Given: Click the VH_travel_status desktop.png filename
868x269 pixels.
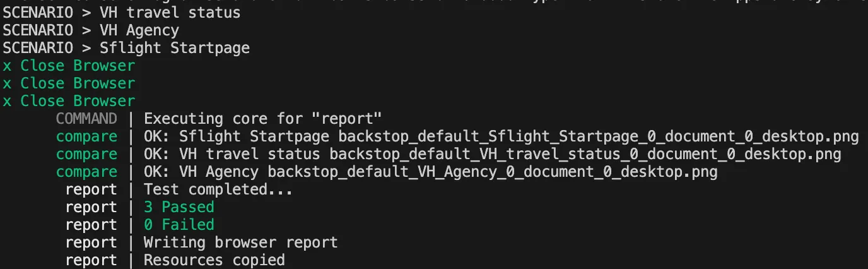Looking at the screenshot, I should click(x=585, y=154).
